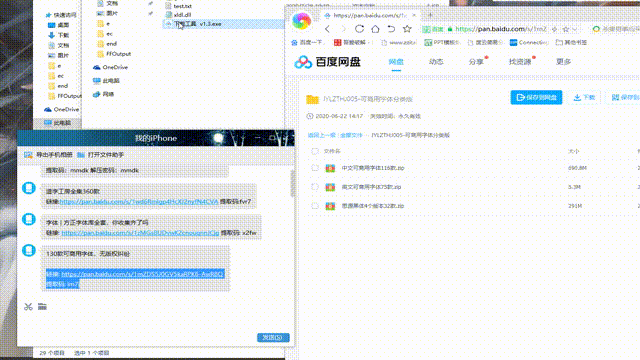The width and height of the screenshot is (640, 360).
Task: Check the box for 思源黑体 zip
Action: tap(315, 206)
